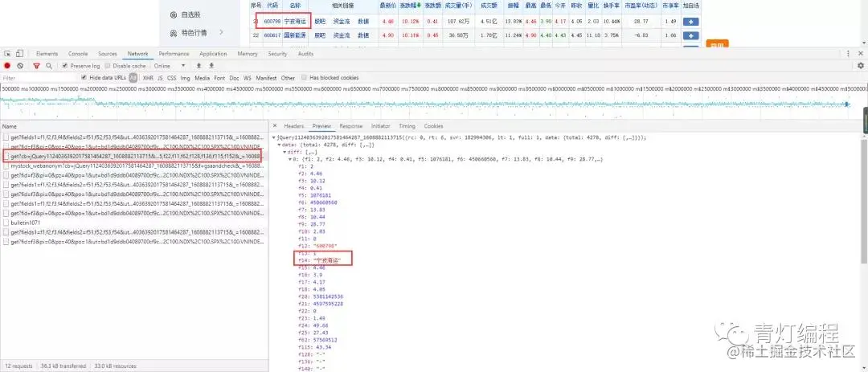
Task: Add 国新能源 to watchlist with plus button
Action: point(691,35)
